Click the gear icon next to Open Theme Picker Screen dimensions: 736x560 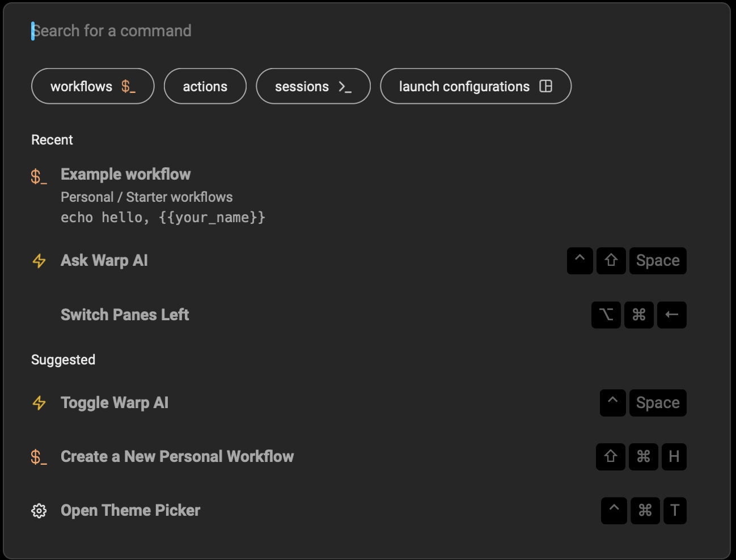tap(39, 511)
